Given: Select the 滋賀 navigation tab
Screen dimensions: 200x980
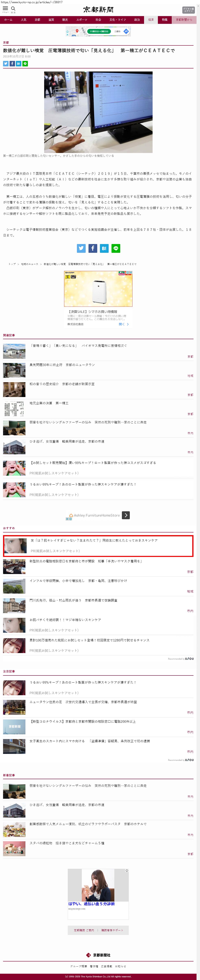Looking at the screenshot, I should pos(51,20).
